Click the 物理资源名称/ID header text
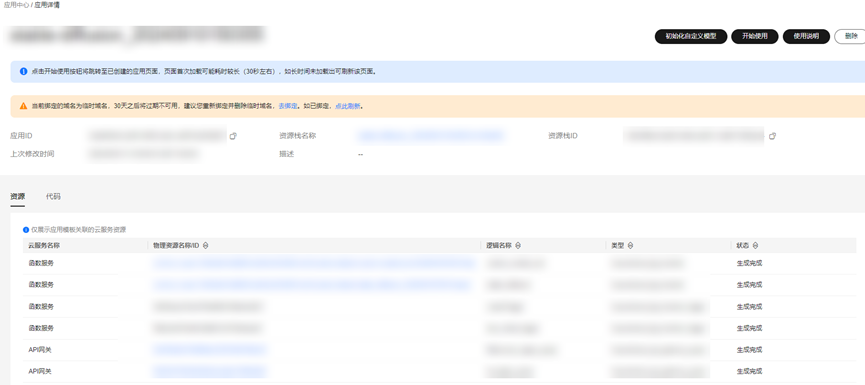The image size is (865, 385). click(x=176, y=245)
